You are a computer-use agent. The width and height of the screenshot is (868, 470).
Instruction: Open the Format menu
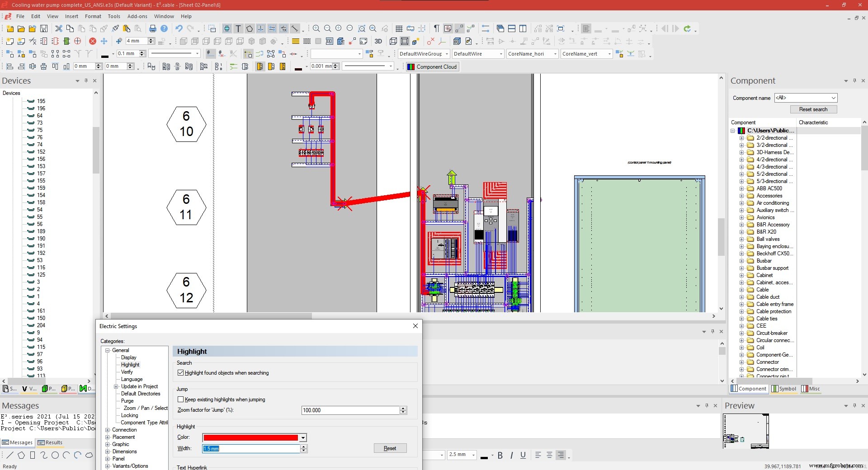[x=93, y=16]
